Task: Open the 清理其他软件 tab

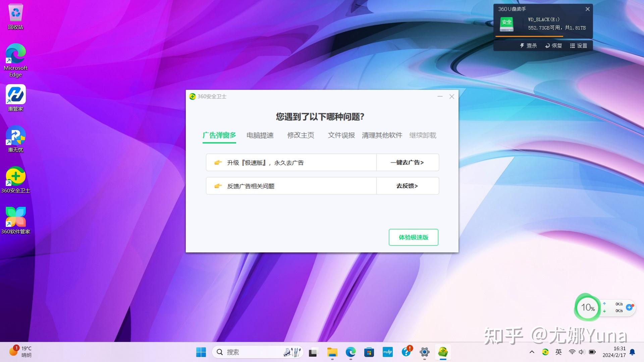Action: 382,135
